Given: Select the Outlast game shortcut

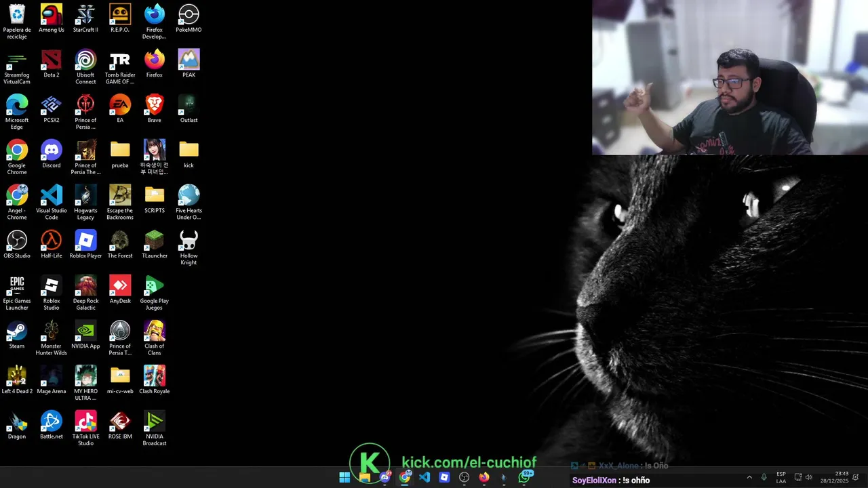Looking at the screenshot, I should pyautogui.click(x=189, y=109).
